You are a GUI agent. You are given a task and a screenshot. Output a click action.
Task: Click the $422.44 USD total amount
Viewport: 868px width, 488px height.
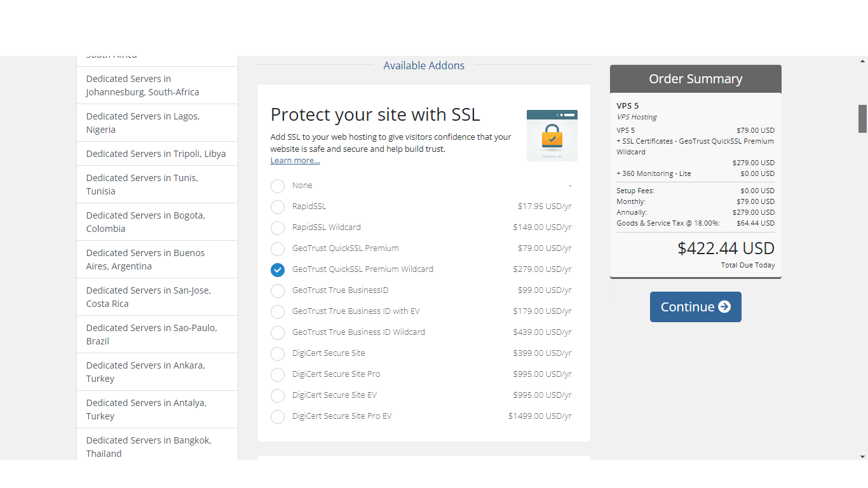click(726, 248)
